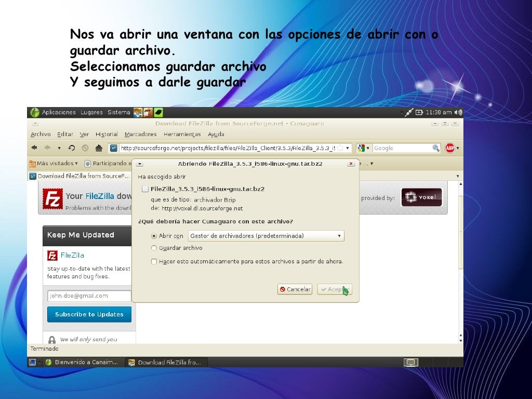Click the search magnifier icon
532x399 pixels.
[x=436, y=148]
